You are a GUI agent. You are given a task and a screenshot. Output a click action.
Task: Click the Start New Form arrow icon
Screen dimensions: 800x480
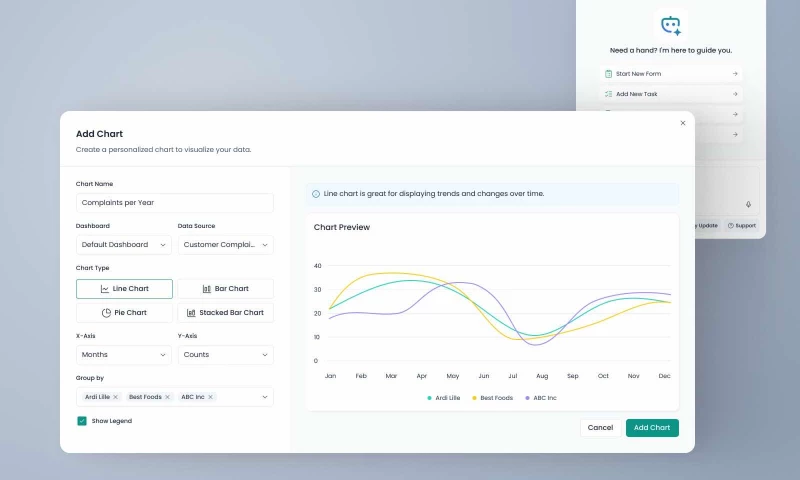735,74
